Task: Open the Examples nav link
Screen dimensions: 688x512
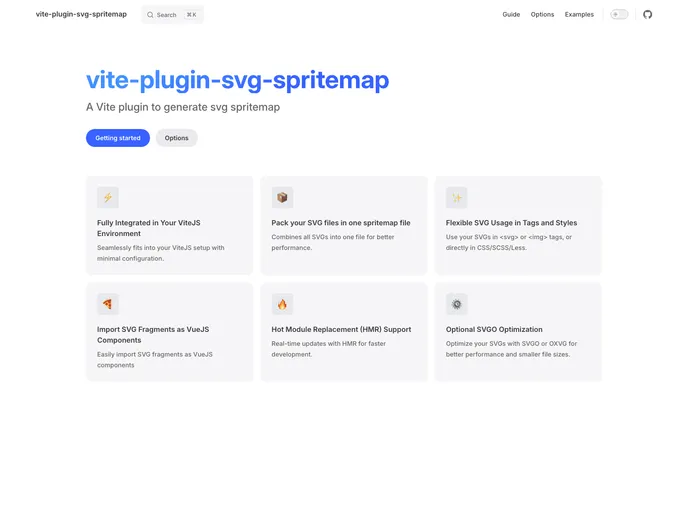Action: coord(579,14)
